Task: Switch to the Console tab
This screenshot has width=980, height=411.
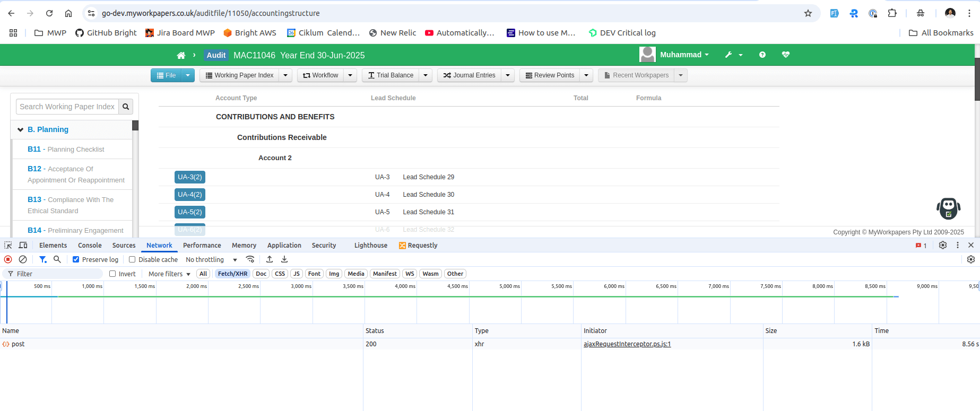Action: [90, 245]
